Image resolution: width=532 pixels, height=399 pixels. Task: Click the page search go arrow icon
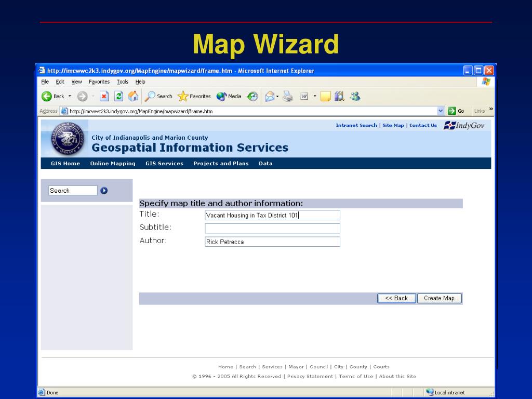tap(104, 191)
